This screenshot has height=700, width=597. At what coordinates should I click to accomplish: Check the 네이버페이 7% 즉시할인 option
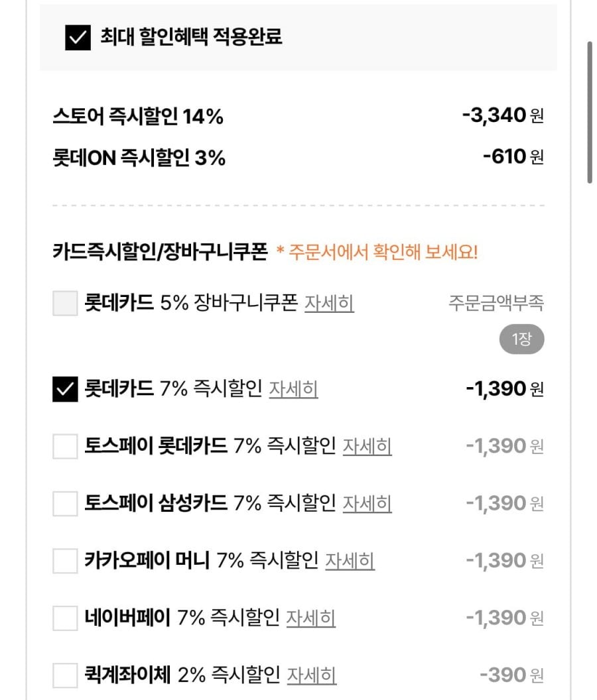click(x=65, y=618)
